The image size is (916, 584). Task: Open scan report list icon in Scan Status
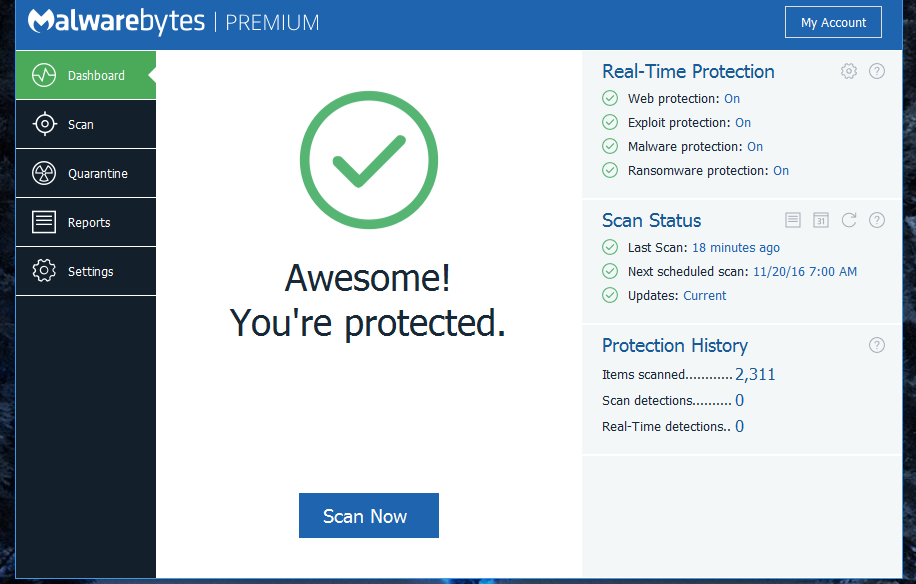coord(793,220)
